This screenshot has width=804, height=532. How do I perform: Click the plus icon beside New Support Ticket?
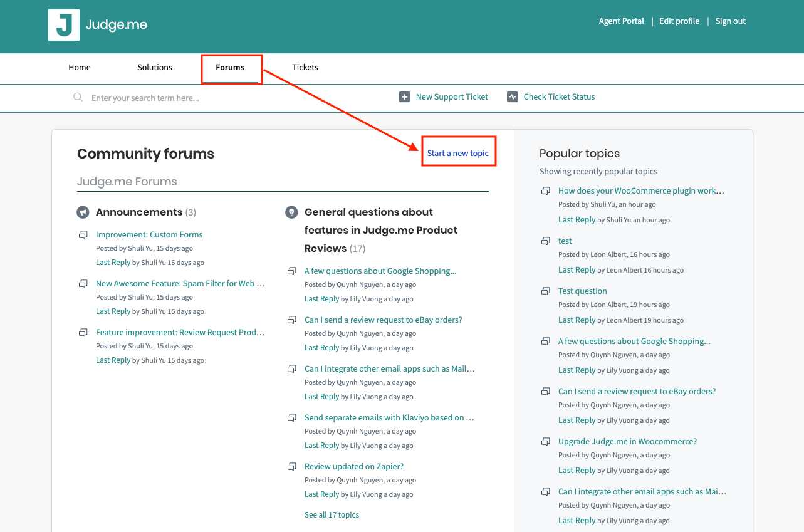click(405, 97)
